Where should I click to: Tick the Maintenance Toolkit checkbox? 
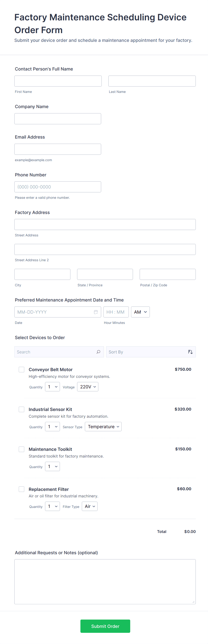click(22, 449)
